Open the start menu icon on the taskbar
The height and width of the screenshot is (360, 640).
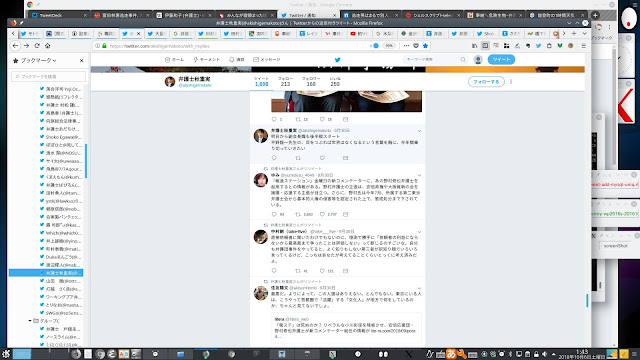tap(6, 354)
